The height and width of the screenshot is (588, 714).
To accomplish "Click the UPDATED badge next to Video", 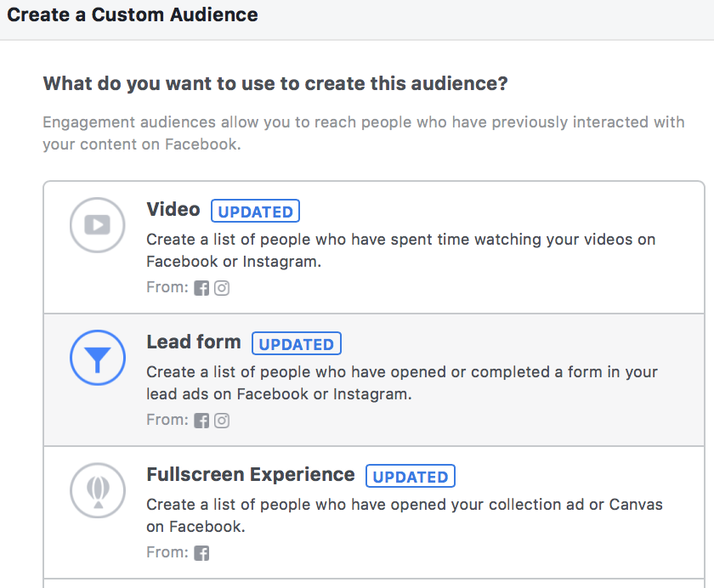I will coord(255,211).
